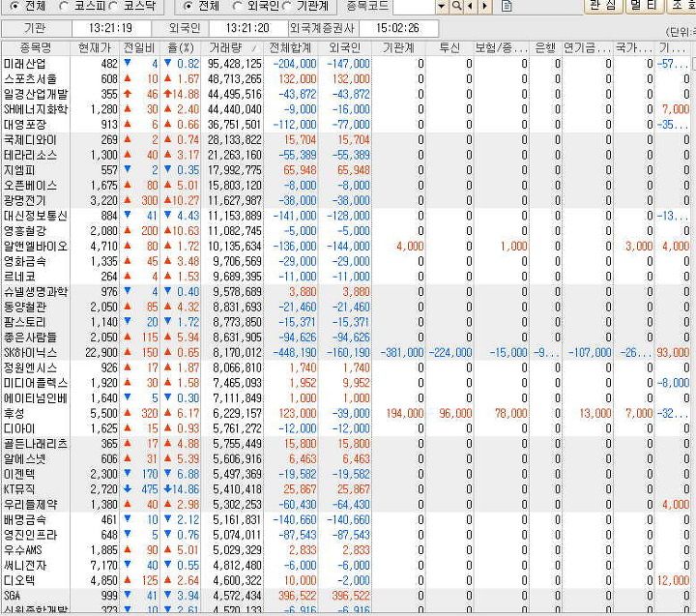Click the 관심 button
The width and height of the screenshot is (696, 616).
click(x=603, y=6)
